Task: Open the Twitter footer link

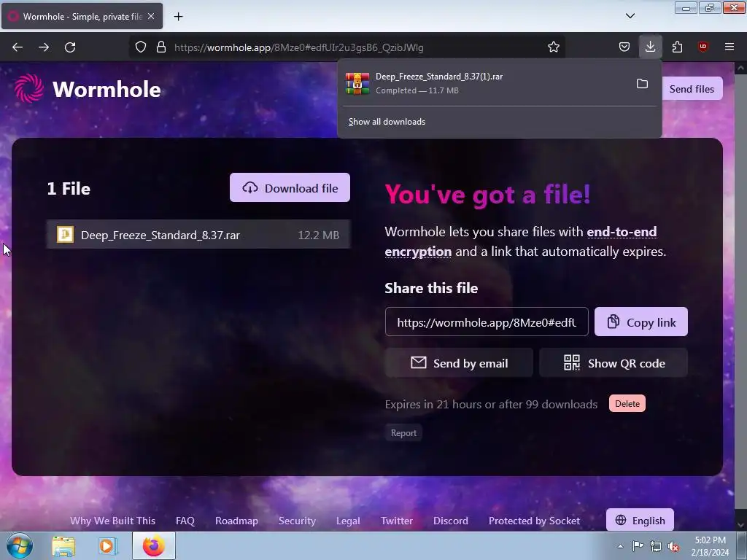Action: [x=396, y=521]
